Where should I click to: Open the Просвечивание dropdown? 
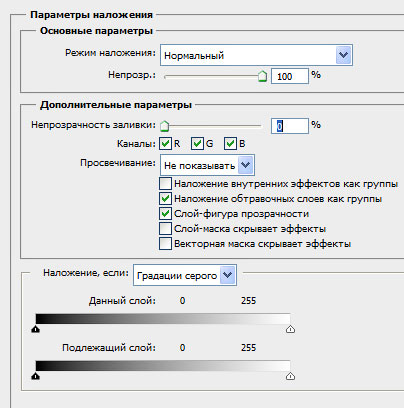(207, 165)
